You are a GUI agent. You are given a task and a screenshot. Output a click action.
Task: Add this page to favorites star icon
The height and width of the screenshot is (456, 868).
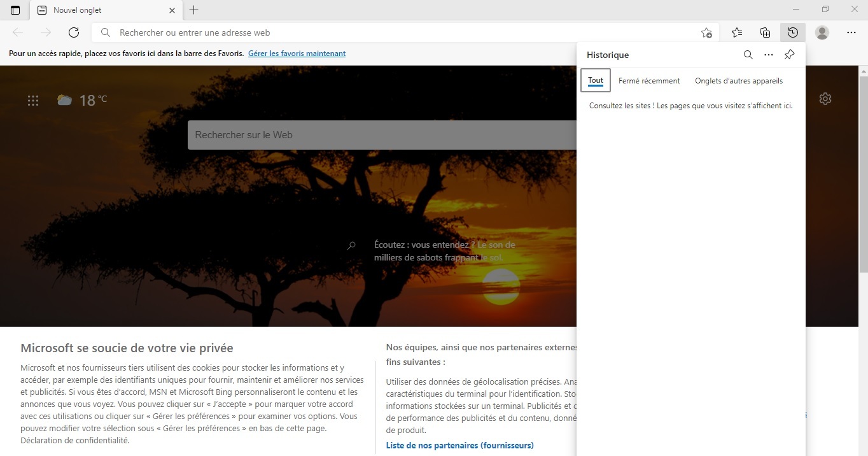tap(706, 32)
